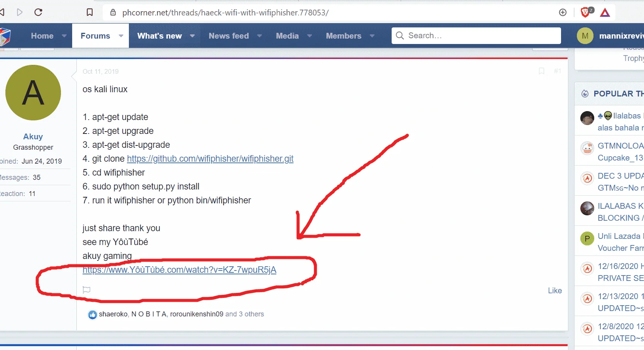Click the avatar next to GTMNOLOAD thread

587,148
